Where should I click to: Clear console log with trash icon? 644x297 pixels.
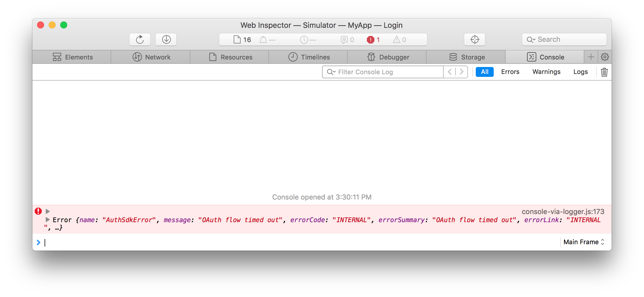(604, 72)
